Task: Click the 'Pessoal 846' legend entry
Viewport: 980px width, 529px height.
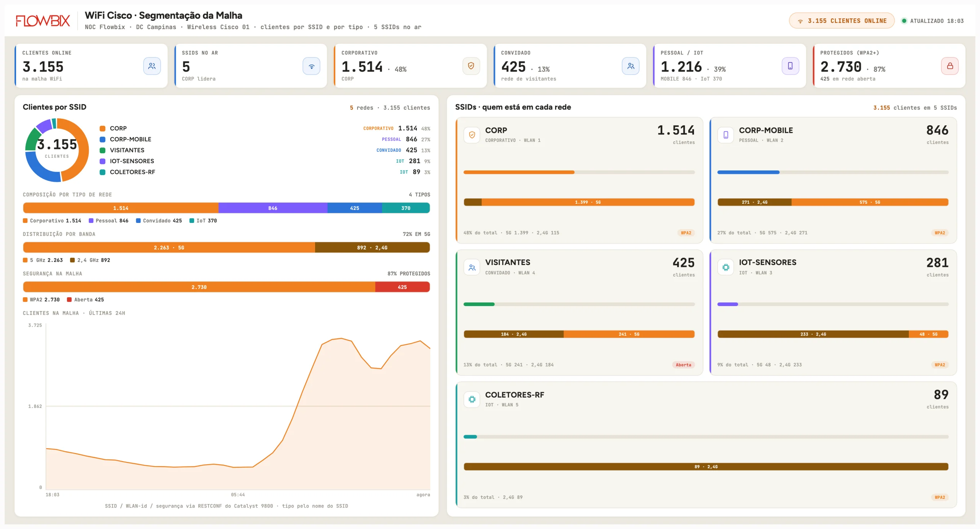Action: pos(109,221)
